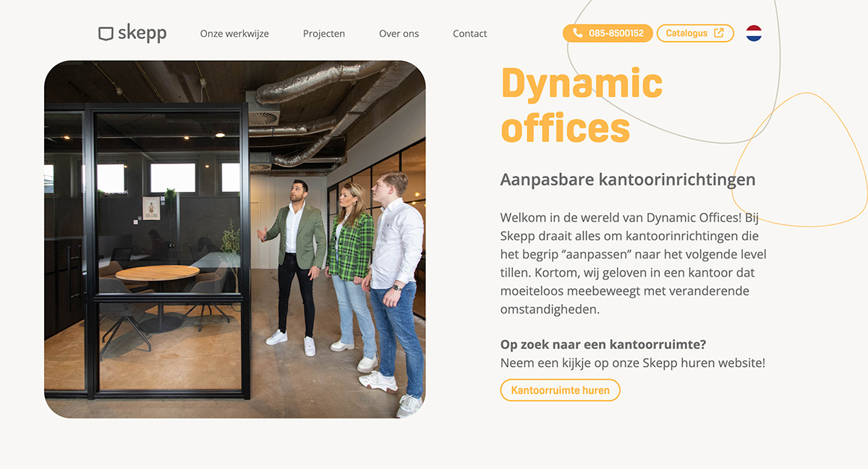The image size is (868, 469).
Task: Click the round wooden table in the photo
Action: (x=157, y=274)
